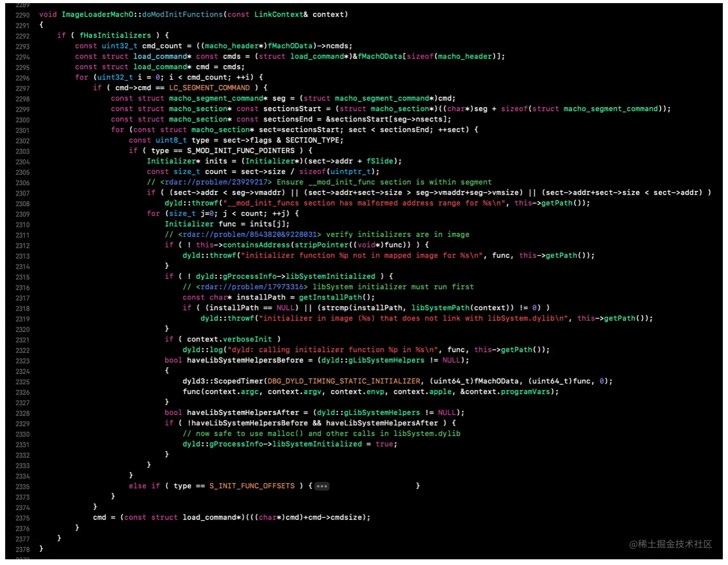Click DBG_DYLD_TIMING_STATIC_INITIALIZER constant
728x565 pixels.
click(x=344, y=381)
